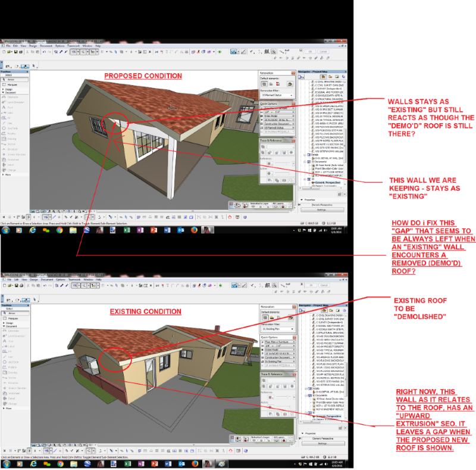Screen dimensions: 476x470
Task: Collapse Properties section in top Navigator
Action: point(302,200)
